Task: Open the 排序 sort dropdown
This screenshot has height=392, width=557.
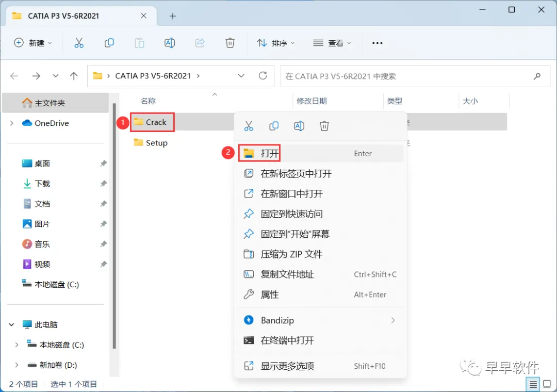Action: click(x=275, y=43)
